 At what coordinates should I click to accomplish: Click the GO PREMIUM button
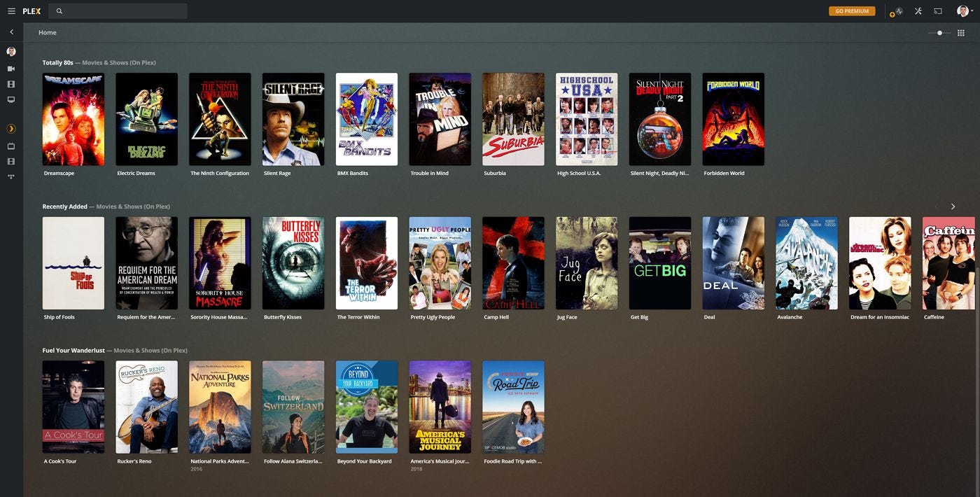tap(852, 11)
